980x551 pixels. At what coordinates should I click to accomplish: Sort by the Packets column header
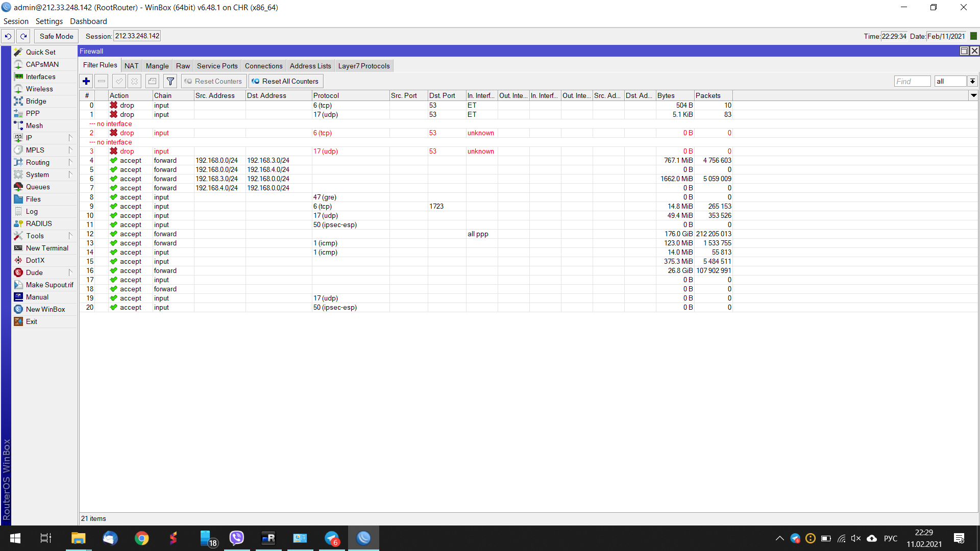coord(713,95)
